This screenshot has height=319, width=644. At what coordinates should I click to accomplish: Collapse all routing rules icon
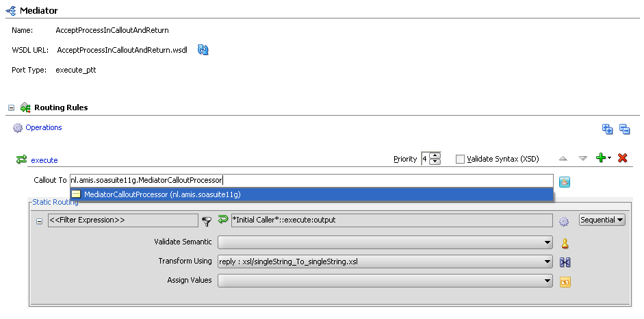[625, 129]
